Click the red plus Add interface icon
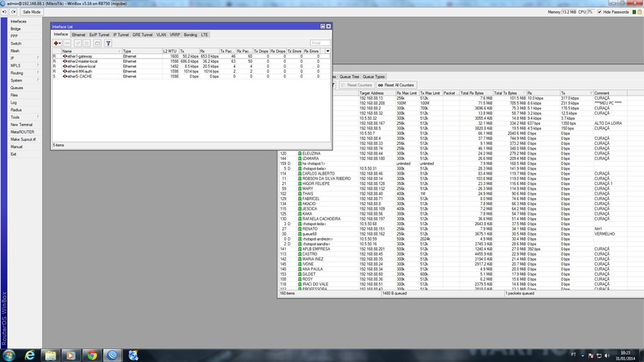 tap(57, 43)
